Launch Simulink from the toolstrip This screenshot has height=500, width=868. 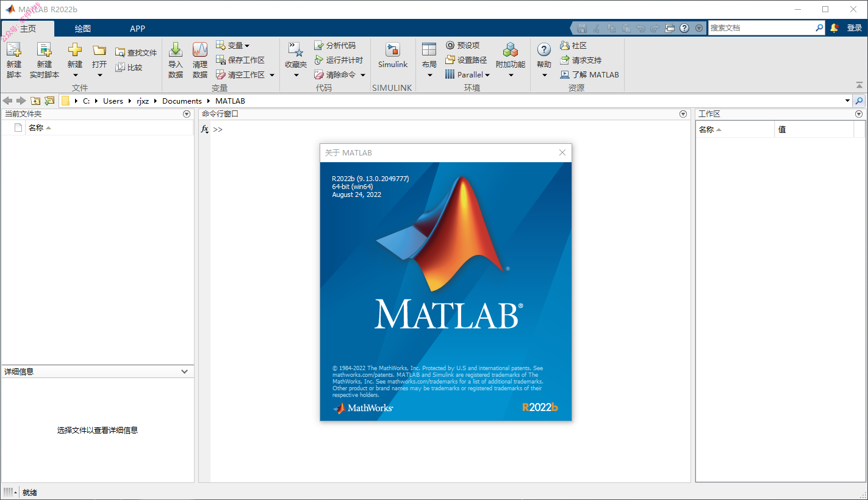coord(392,55)
